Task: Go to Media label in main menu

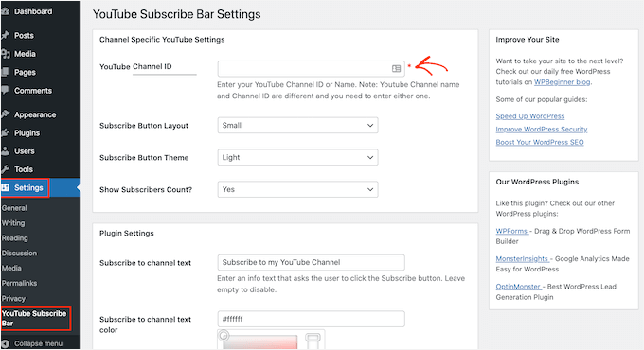Action: click(25, 54)
